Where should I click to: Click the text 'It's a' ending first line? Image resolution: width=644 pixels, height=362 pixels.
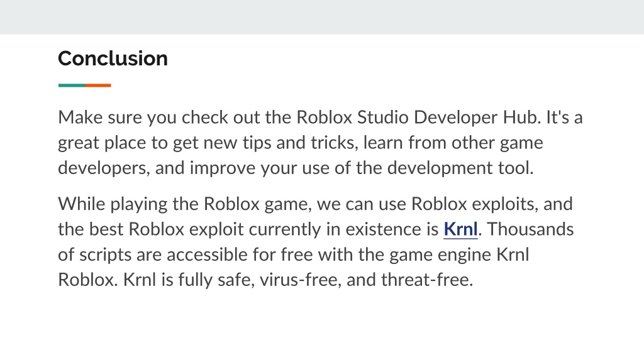click(564, 118)
